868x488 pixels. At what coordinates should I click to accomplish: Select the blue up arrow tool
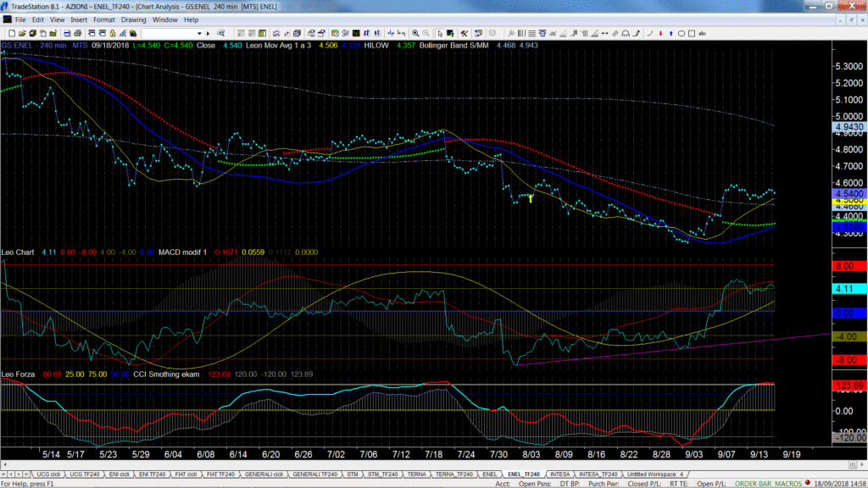671,33
